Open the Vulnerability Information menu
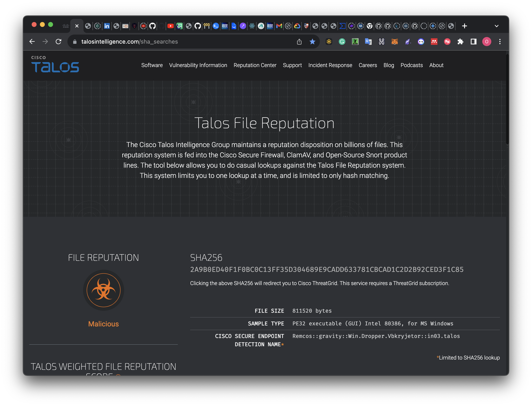The image size is (532, 406). [x=198, y=65]
